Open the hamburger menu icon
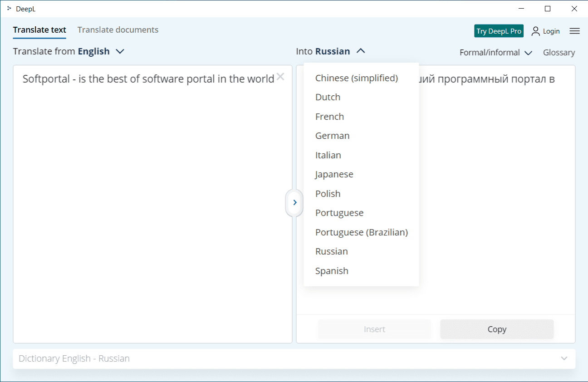Viewport: 588px width, 382px height. 574,31
